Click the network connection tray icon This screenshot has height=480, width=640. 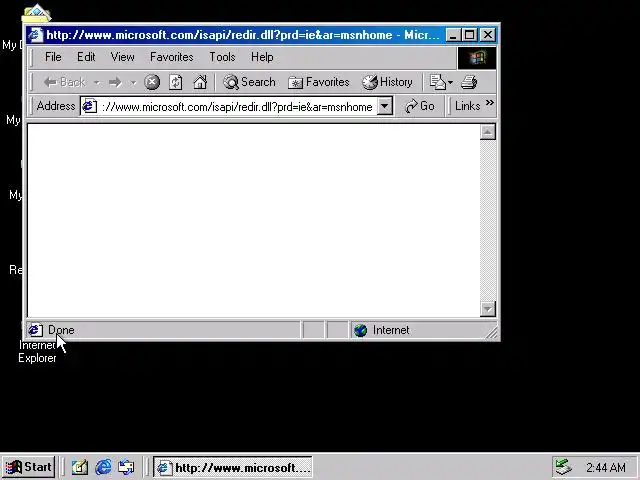(564, 467)
